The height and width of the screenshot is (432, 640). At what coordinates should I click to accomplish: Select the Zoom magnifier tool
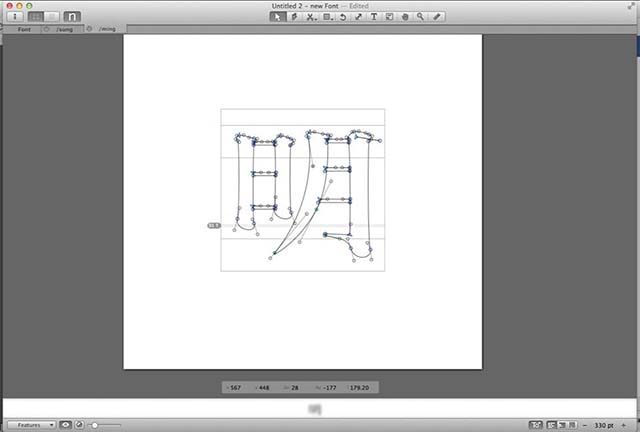[x=420, y=17]
